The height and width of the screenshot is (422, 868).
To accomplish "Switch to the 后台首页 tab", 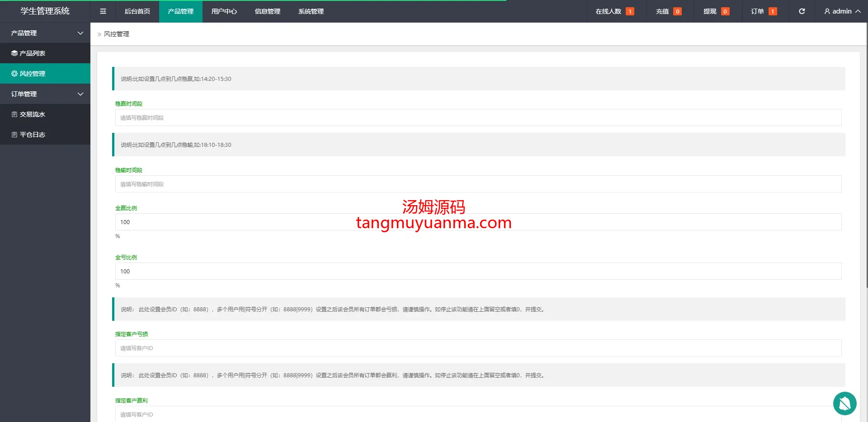I will 137,11.
